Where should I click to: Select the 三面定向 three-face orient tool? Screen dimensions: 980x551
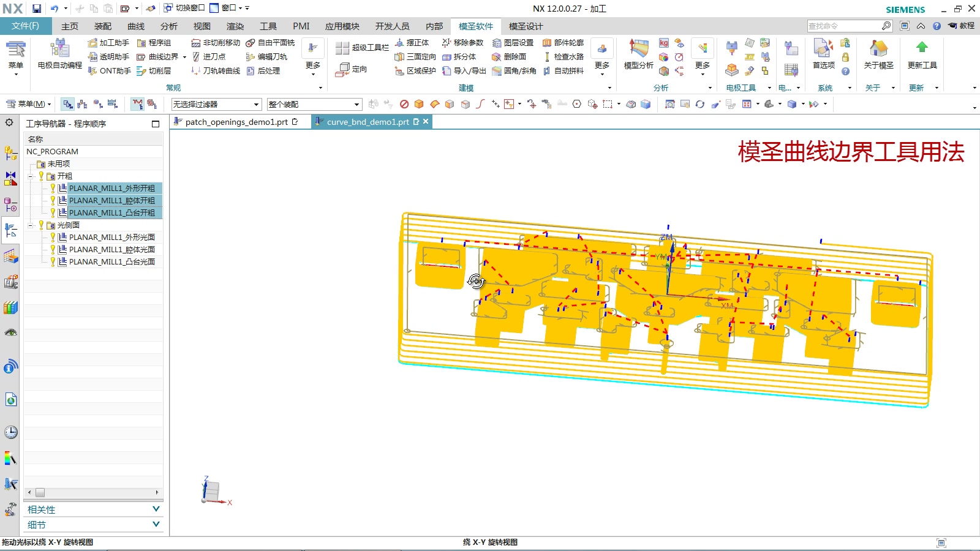tap(415, 57)
